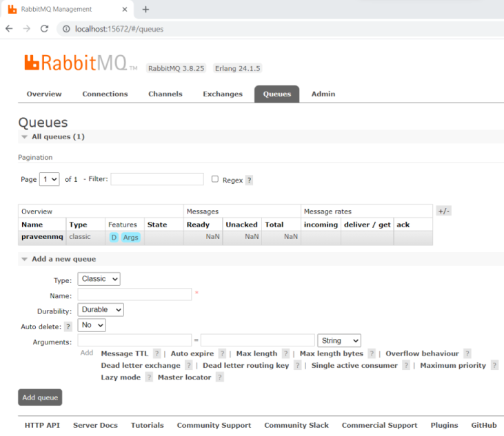Open argument type String dropdown
The height and width of the screenshot is (436, 504).
coord(339,341)
